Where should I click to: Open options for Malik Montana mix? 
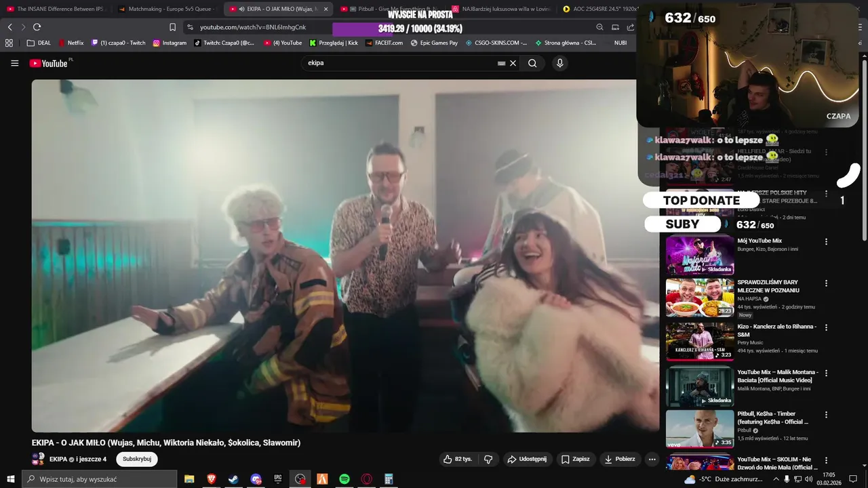click(826, 373)
